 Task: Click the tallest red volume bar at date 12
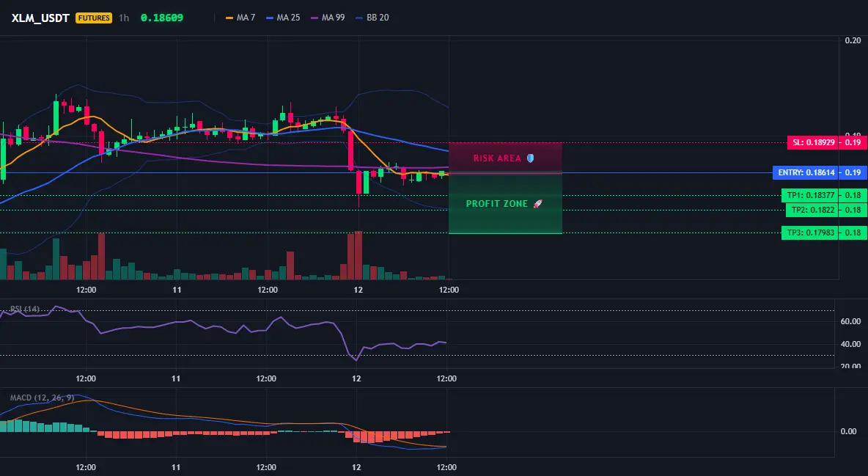pos(358,255)
